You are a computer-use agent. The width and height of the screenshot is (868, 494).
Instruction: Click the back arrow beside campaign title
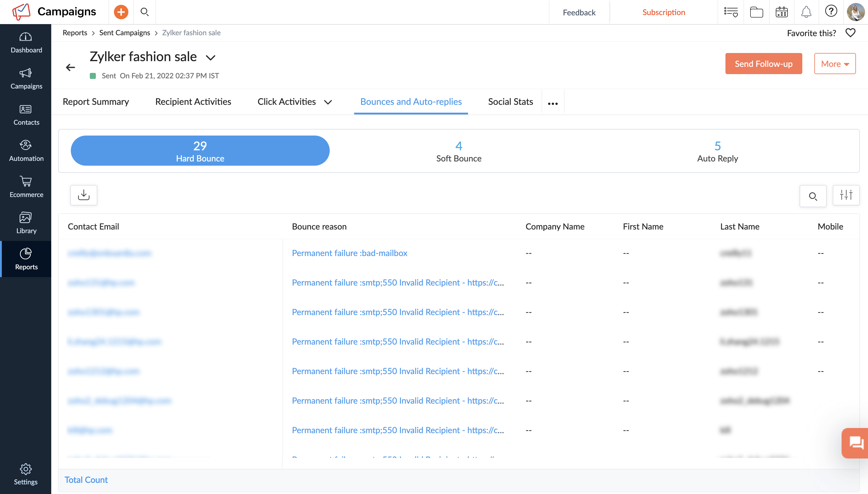(x=70, y=67)
